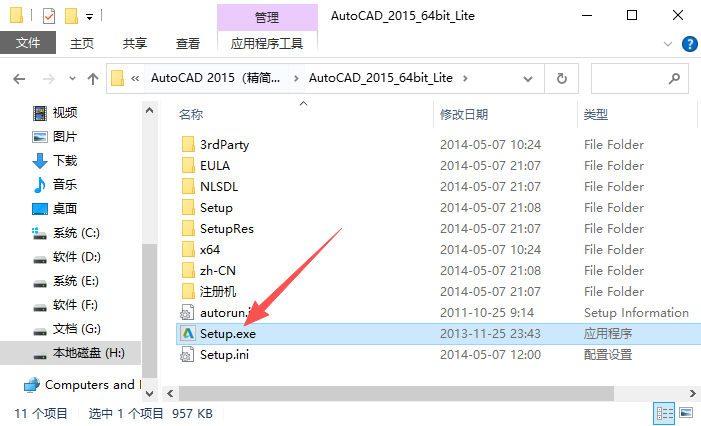This screenshot has width=701, height=426.
Task: Click the horizontal scrollbar right arrow
Action: click(x=692, y=393)
